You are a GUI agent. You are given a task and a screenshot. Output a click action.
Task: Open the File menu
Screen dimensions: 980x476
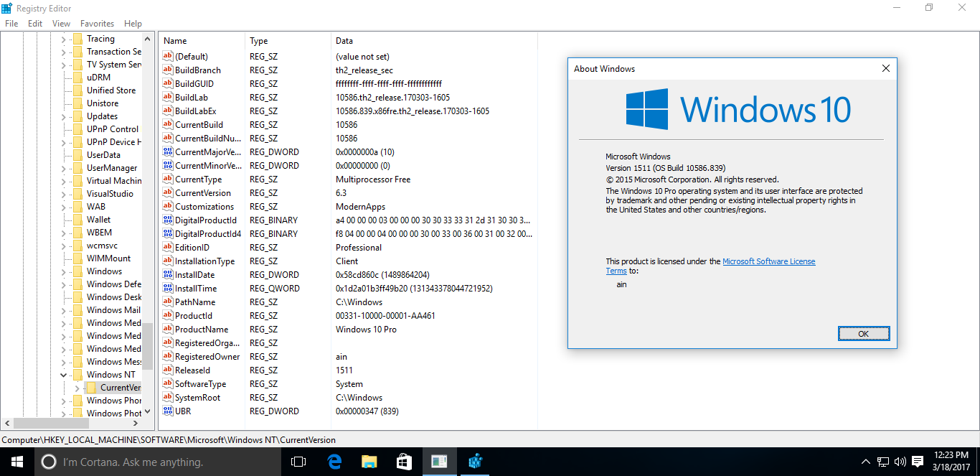point(11,24)
